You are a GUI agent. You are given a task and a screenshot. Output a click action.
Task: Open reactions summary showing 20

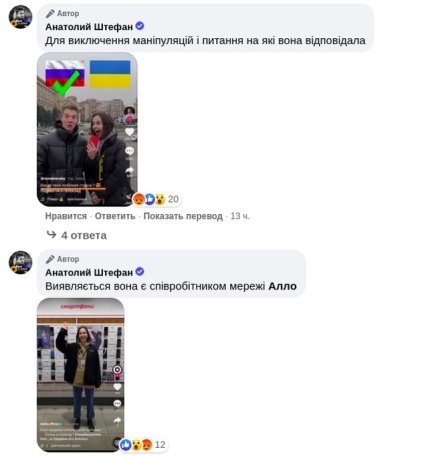pyautogui.click(x=156, y=199)
